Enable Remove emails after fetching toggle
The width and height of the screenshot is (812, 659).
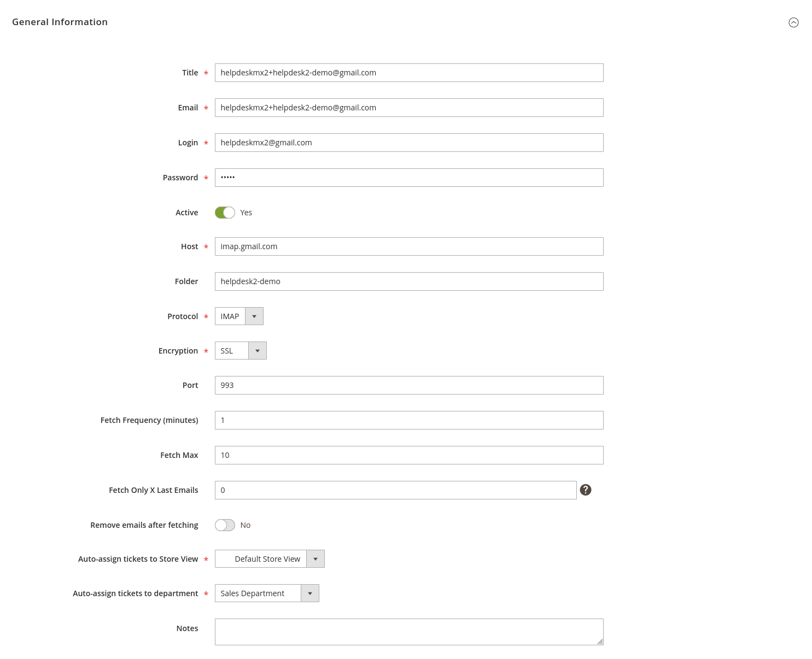pyautogui.click(x=225, y=525)
